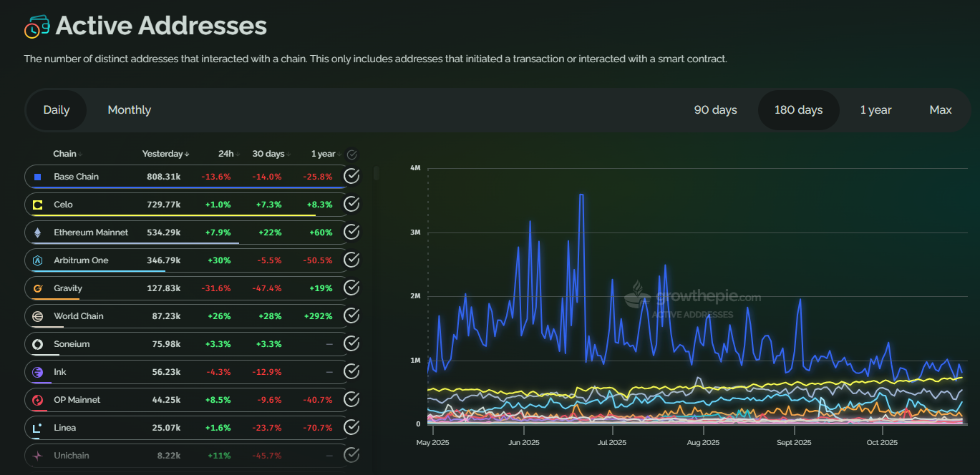Select the 90 days time range

point(715,110)
